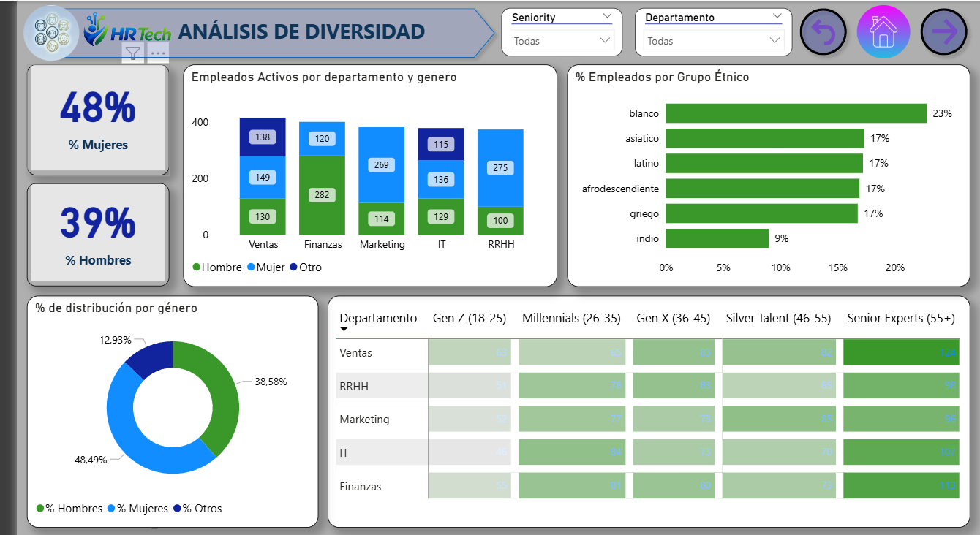This screenshot has width=980, height=535.
Task: Select the Finanzas row in table
Action: coord(648,487)
